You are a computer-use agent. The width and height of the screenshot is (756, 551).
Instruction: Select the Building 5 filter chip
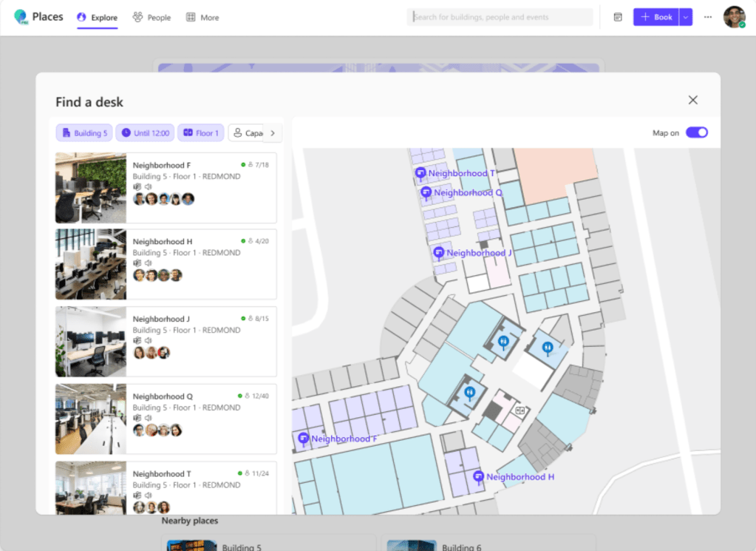84,132
